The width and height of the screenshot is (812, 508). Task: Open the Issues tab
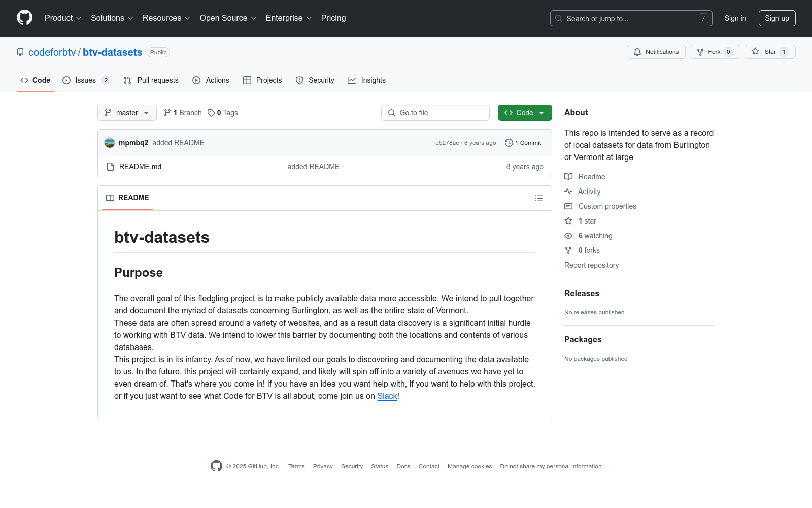(86, 80)
